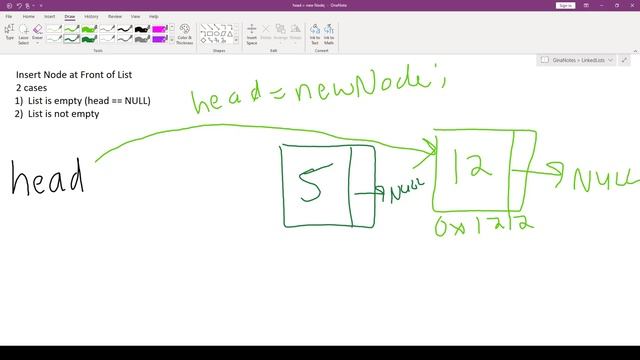Select the parallelogram shape
The image size is (640, 360).
tap(223, 34)
